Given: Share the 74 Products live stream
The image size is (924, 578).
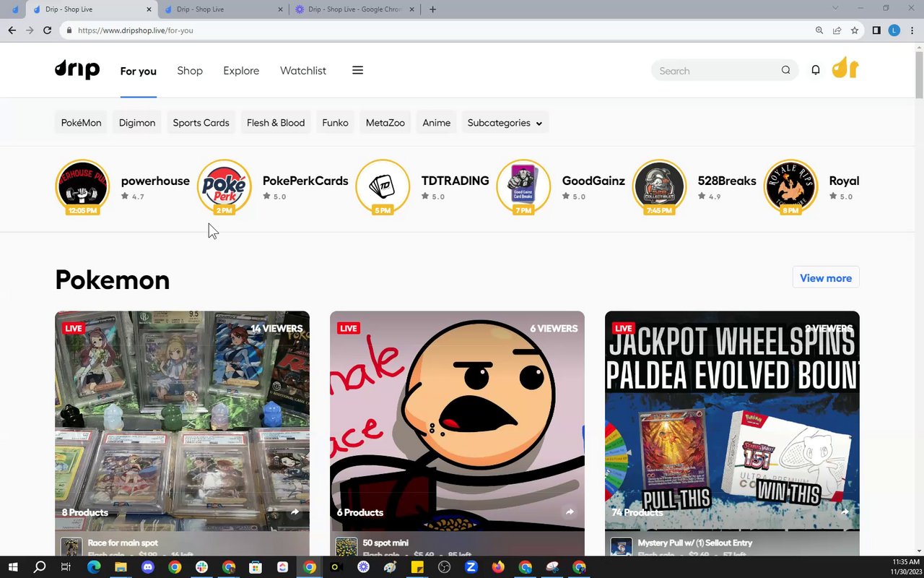Looking at the screenshot, I should (845, 512).
